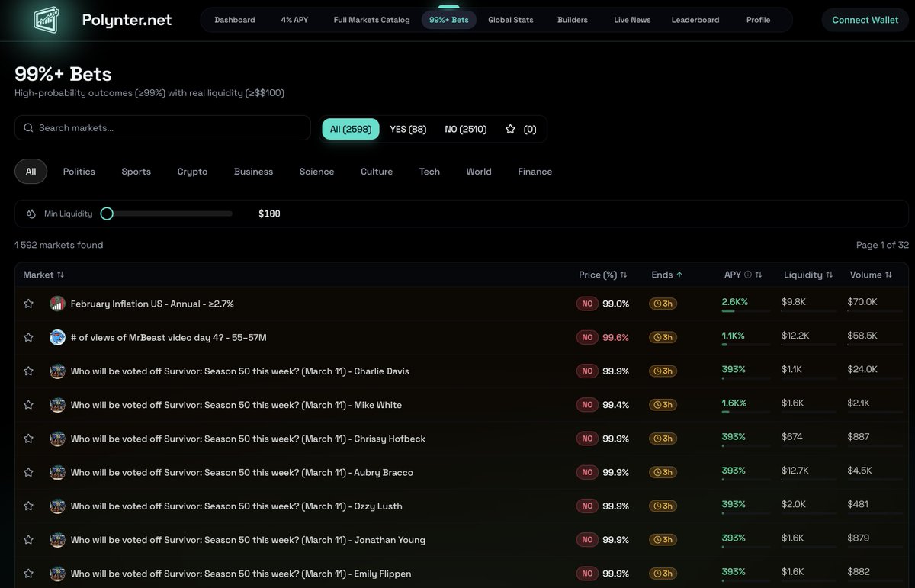Sort table by Price (%) column
This screenshot has width=915, height=588.
click(x=602, y=275)
